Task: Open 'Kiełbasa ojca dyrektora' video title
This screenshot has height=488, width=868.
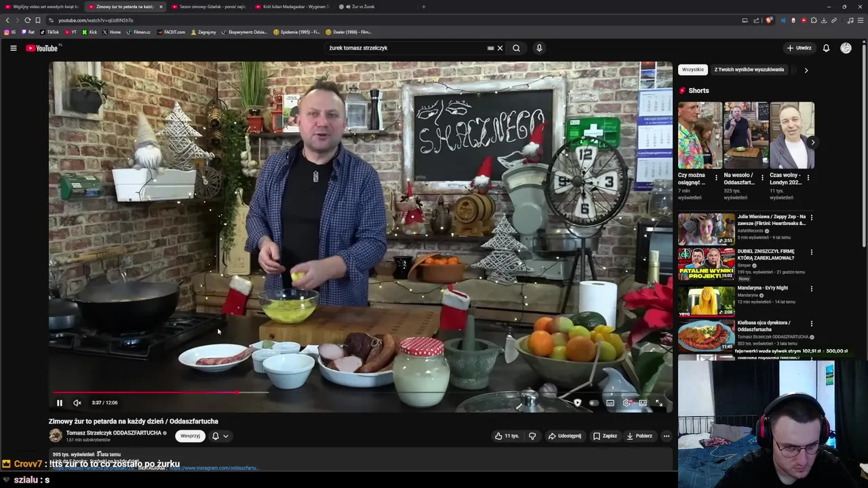Action: [764, 326]
